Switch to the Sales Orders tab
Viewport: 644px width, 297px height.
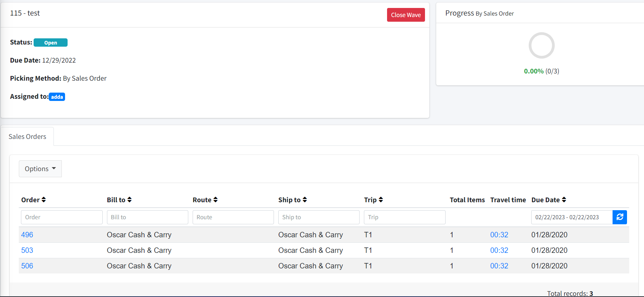coord(27,137)
